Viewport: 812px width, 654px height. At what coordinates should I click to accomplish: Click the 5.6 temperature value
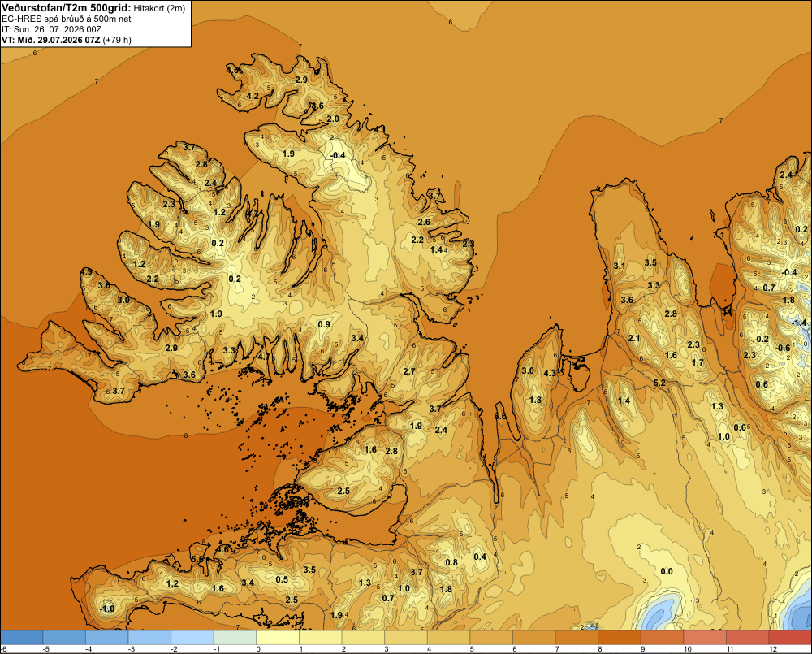[x=198, y=559]
